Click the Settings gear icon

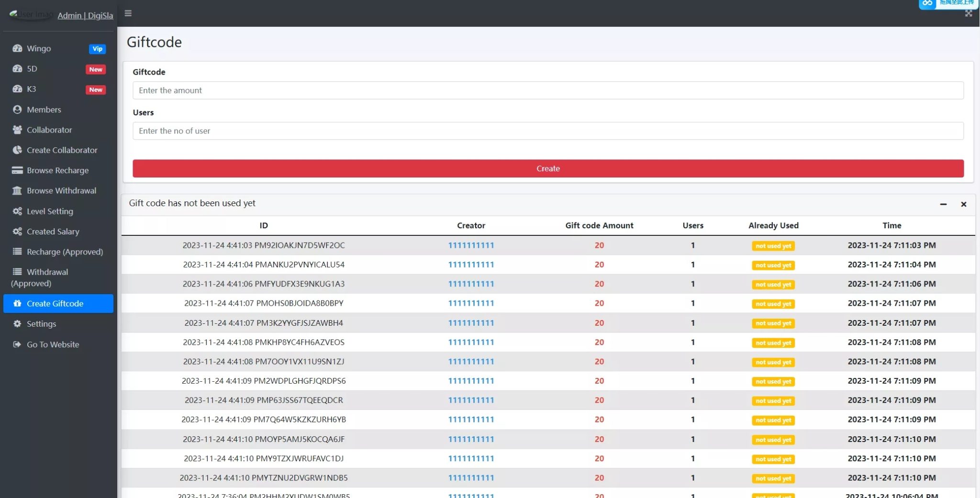[17, 324]
